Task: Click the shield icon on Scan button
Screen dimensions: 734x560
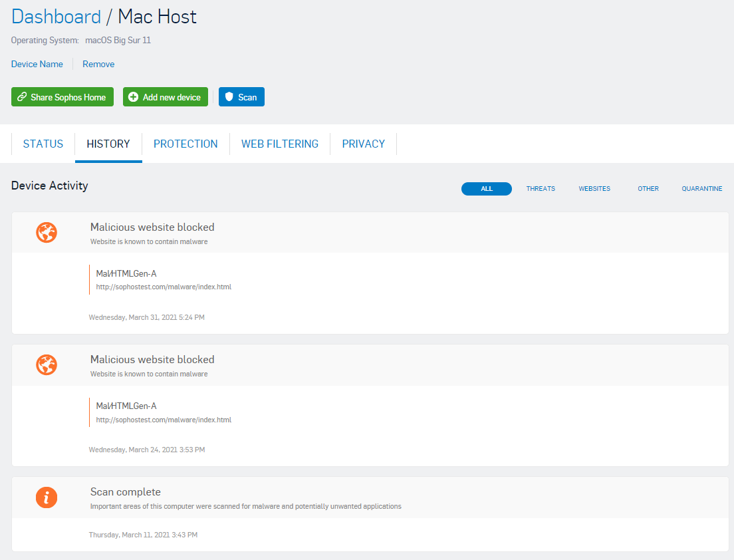Action: pos(229,97)
